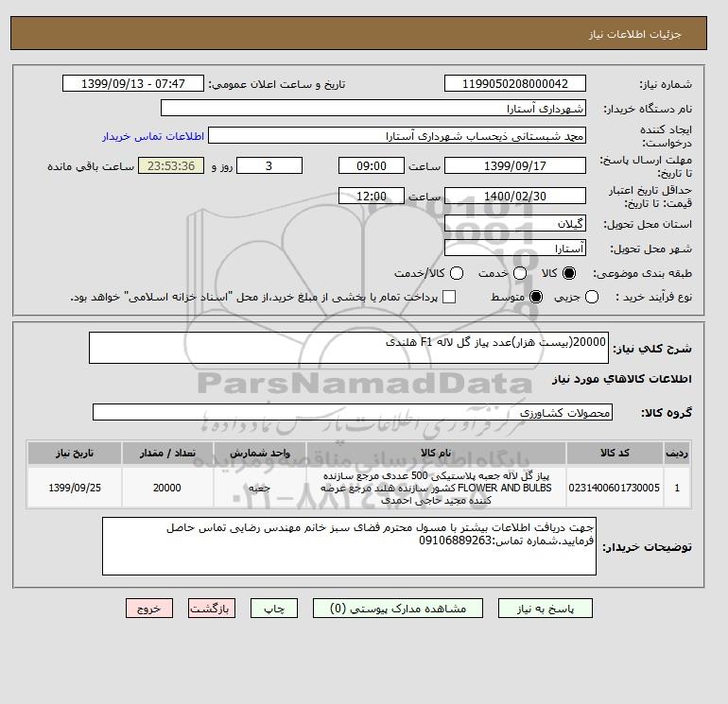Toggle the Islamic treasury payment checkbox
This screenshot has height=704, width=728.
coord(449,297)
